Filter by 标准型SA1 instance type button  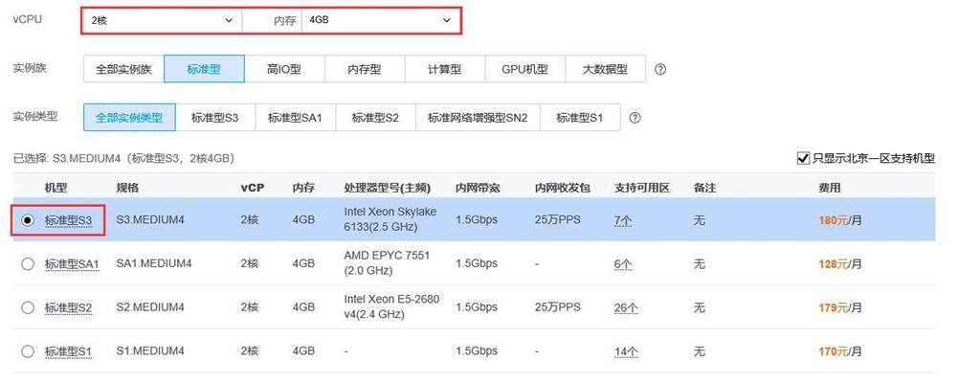[x=296, y=118]
